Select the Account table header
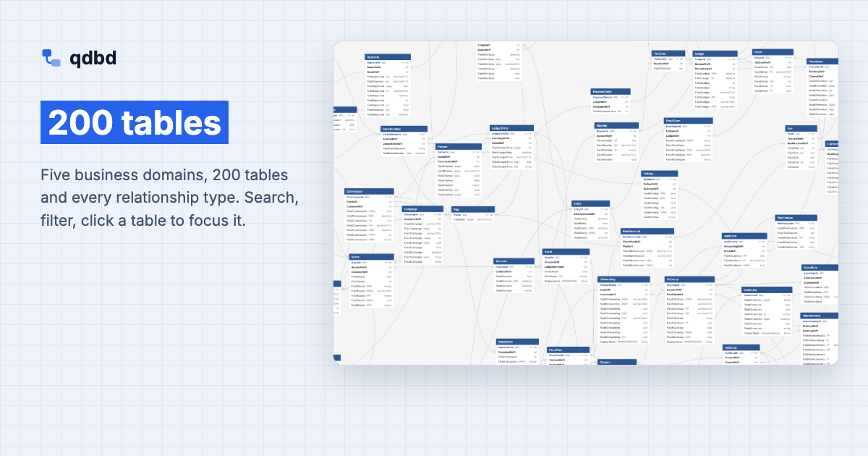 [514, 261]
